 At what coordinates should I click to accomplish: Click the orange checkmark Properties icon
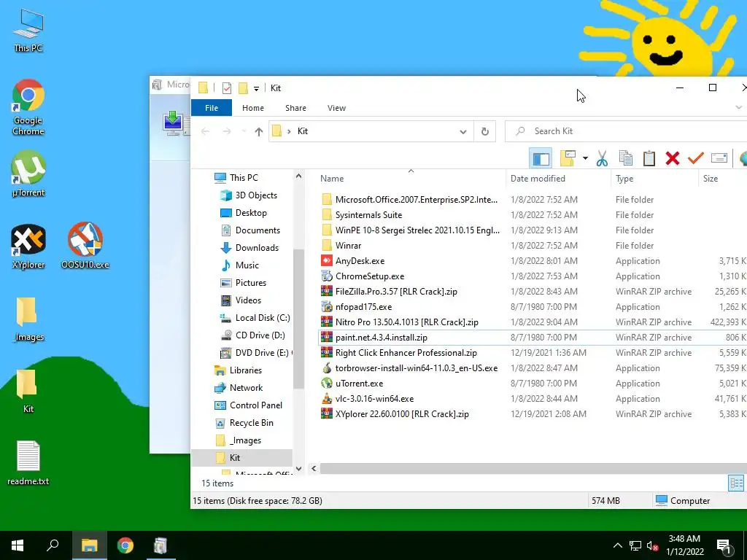pos(695,157)
